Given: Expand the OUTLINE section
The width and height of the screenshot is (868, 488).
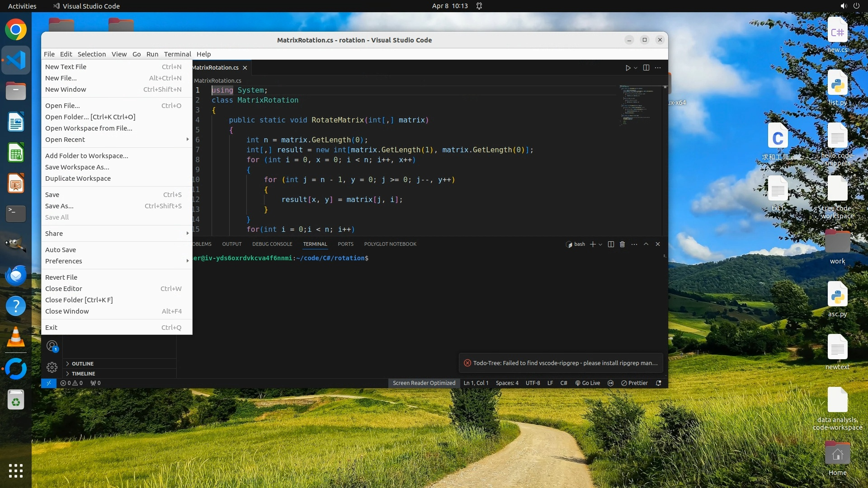Looking at the screenshot, I should point(83,364).
